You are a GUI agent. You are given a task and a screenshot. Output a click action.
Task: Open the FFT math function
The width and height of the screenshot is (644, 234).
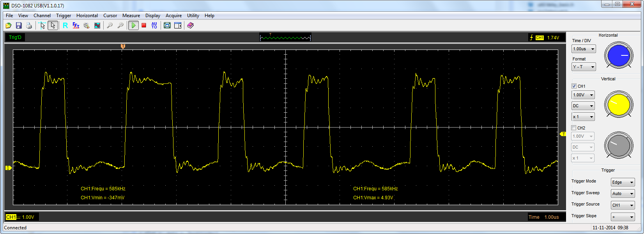pyautogui.click(x=76, y=25)
